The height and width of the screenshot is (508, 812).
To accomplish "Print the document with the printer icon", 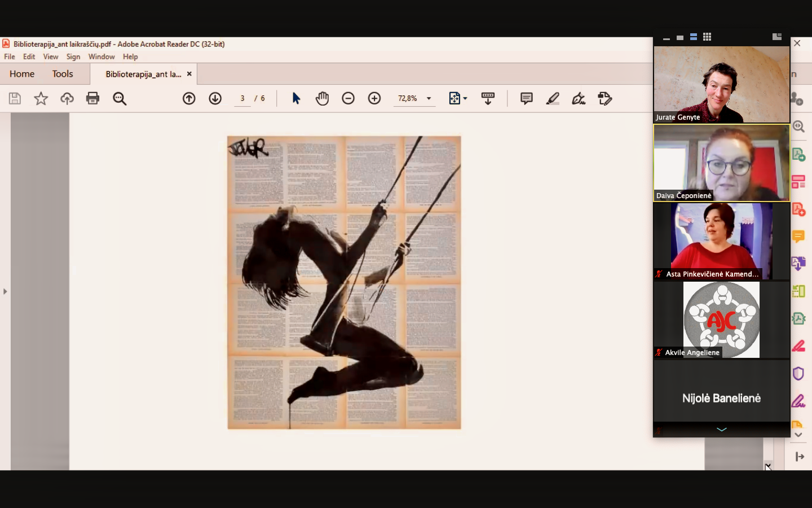I will tap(93, 99).
